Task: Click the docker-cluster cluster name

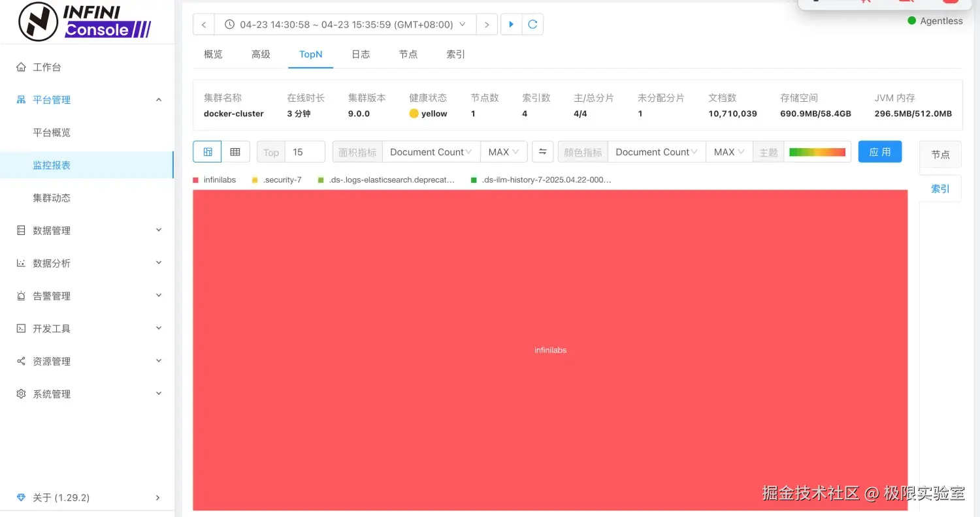Action: tap(234, 114)
